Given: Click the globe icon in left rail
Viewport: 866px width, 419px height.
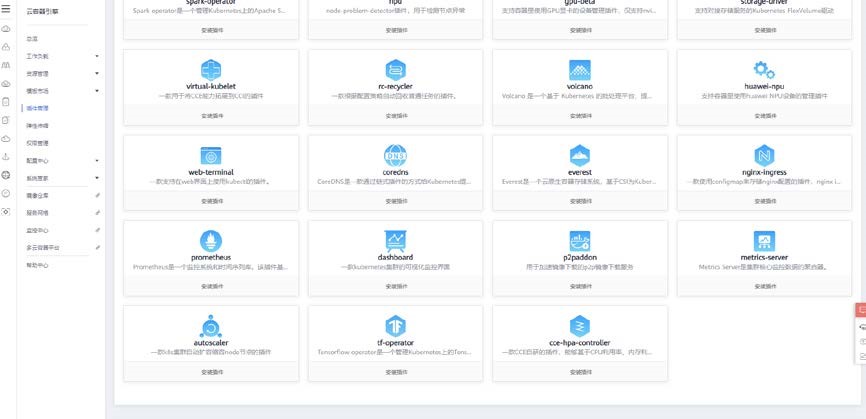Looking at the screenshot, I should 6,175.
